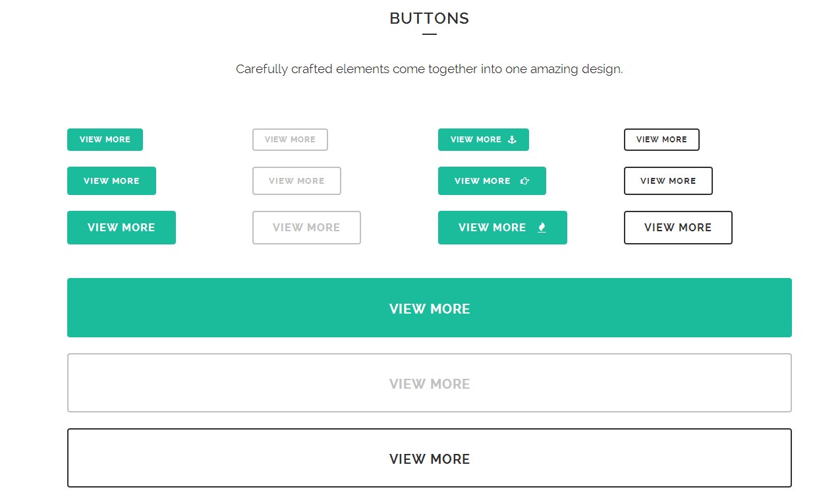Viewport: 815px width, 504px height.
Task: Click the pointing hand icon on the green button
Action: [x=525, y=181]
